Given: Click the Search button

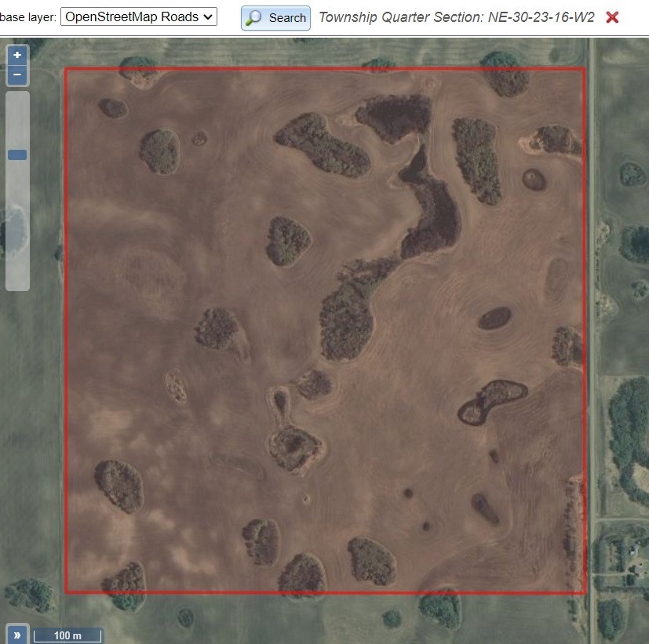Looking at the screenshot, I should click(275, 18).
